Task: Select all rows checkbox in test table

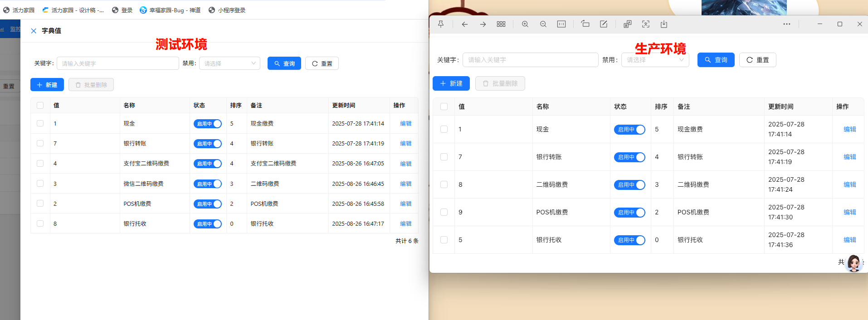Action: point(40,105)
